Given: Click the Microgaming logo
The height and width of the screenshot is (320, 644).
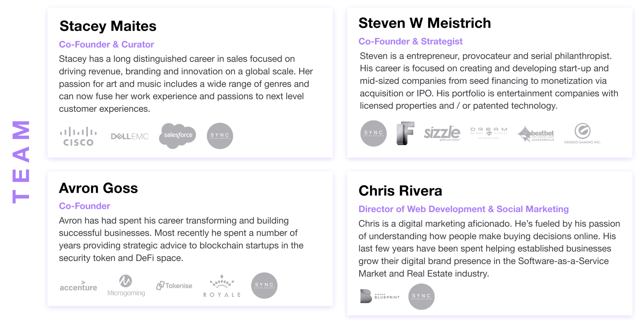Looking at the screenshot, I should 126,285.
